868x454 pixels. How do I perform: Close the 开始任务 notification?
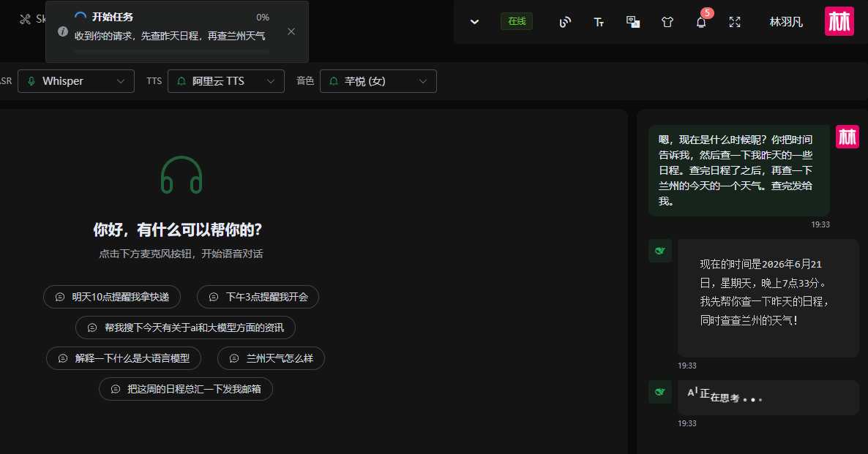click(291, 31)
